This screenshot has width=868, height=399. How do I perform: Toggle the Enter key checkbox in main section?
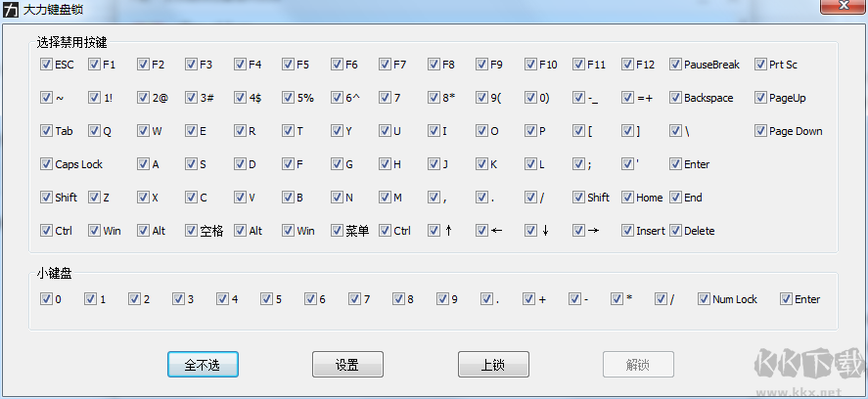point(675,164)
